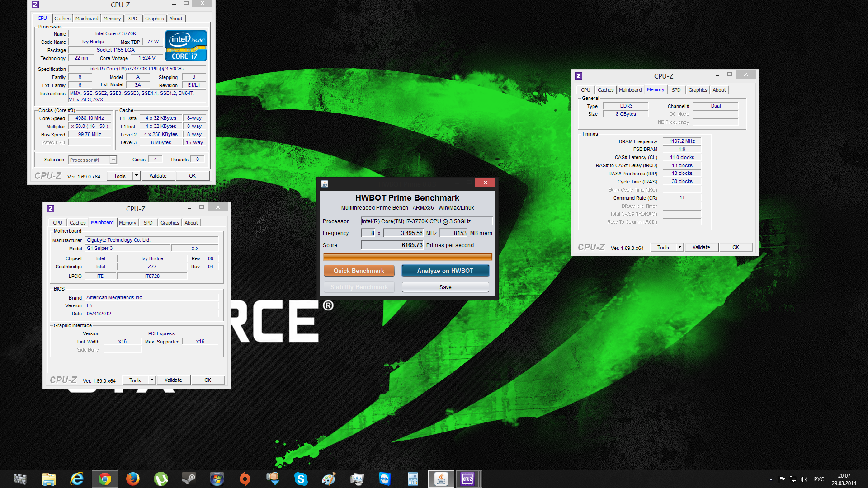Click the Z logo in the top-left CPU-Z title bar

(35, 5)
